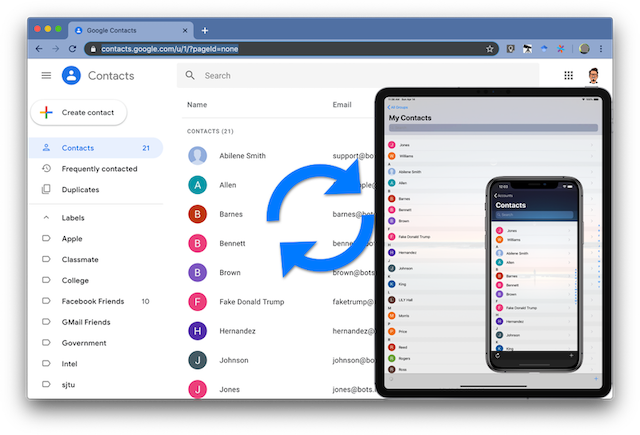Open the Chrome three-dot menu
The height and width of the screenshot is (435, 640).
pos(601,49)
